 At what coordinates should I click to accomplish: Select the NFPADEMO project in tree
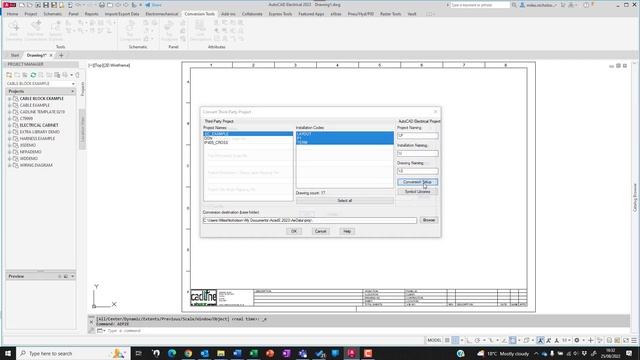31,152
